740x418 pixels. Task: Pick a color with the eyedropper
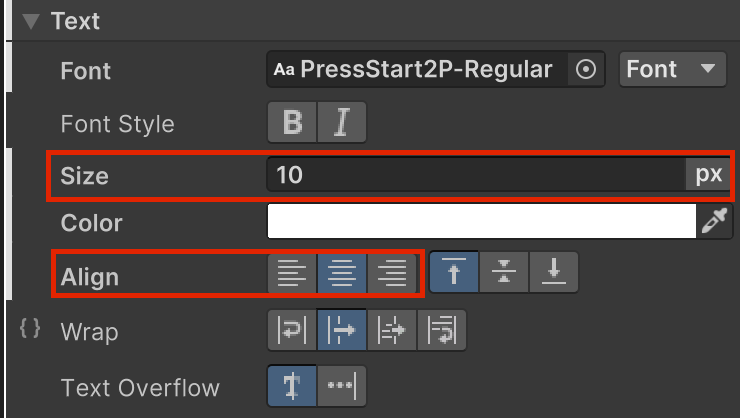pyautogui.click(x=712, y=222)
